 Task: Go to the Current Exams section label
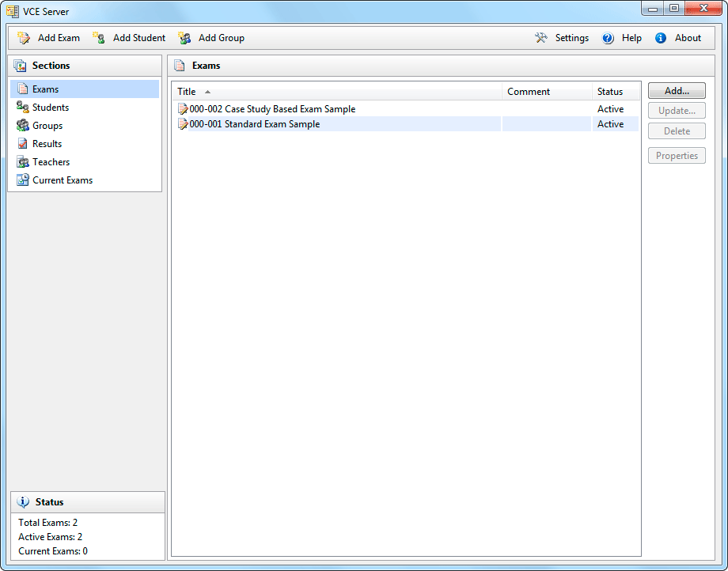pyautogui.click(x=63, y=180)
